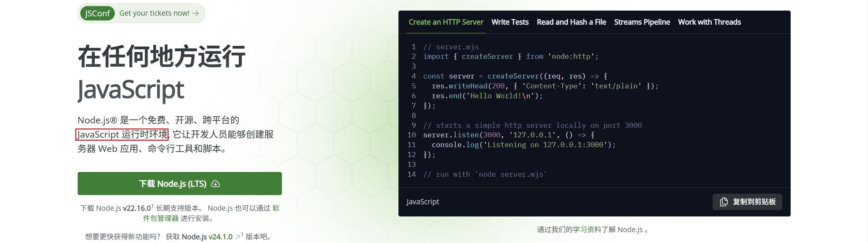This screenshot has height=243, width=868.
Task: Click line number 14 in code gutter
Action: click(411, 174)
